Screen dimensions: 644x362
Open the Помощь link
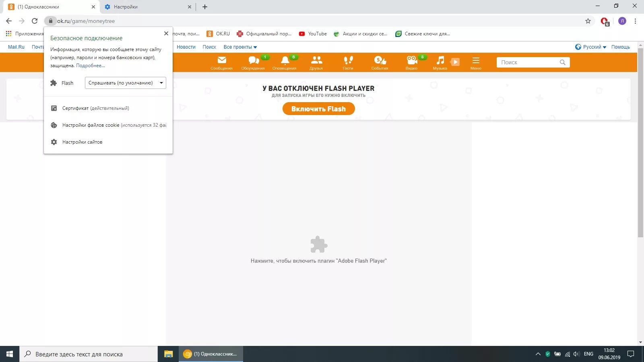click(x=620, y=47)
